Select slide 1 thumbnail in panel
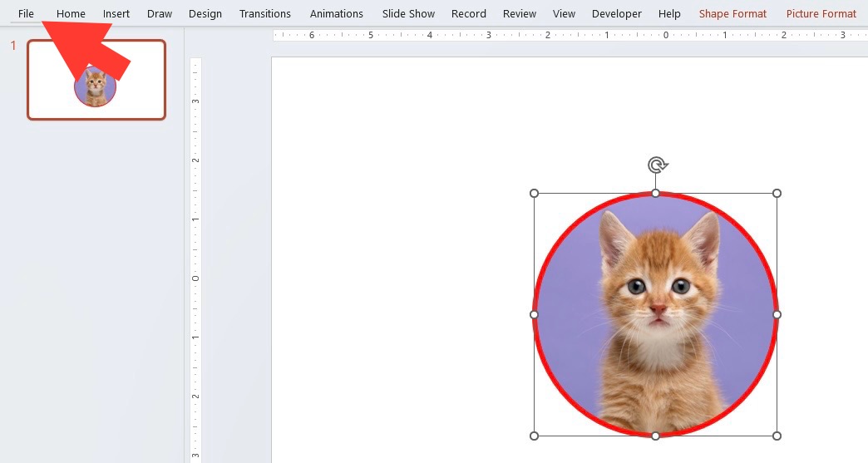 (x=96, y=80)
